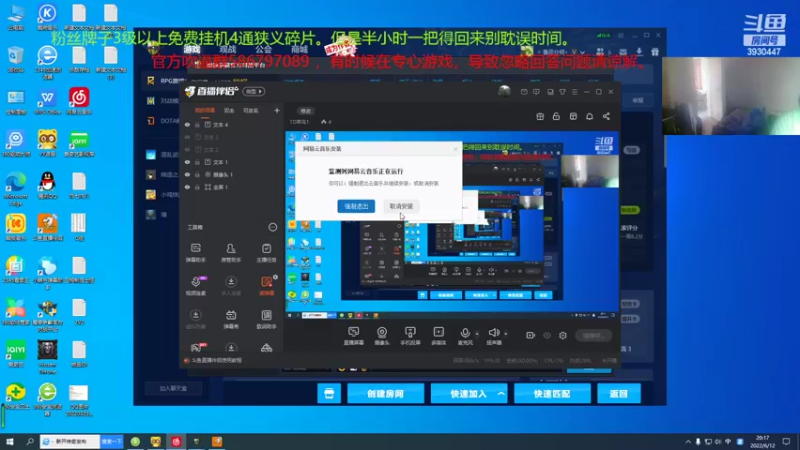This screenshot has height=450, width=800.
Task: Add a new scene with plus icon
Action: point(277,110)
